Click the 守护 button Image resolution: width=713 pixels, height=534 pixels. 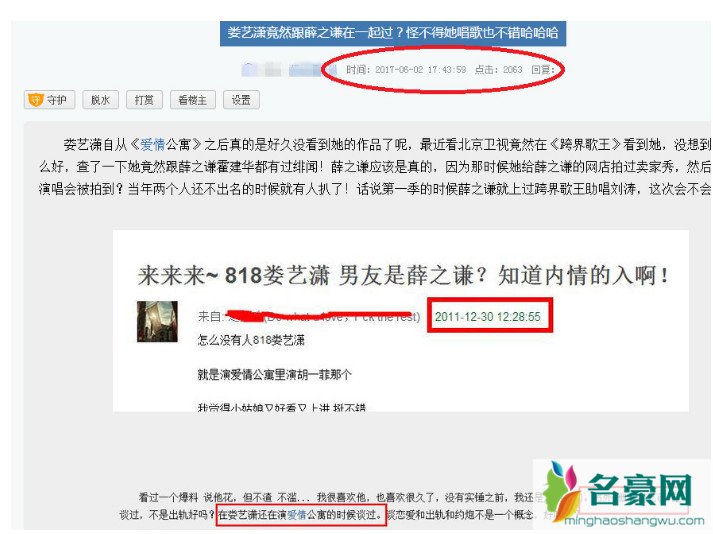tap(50, 100)
